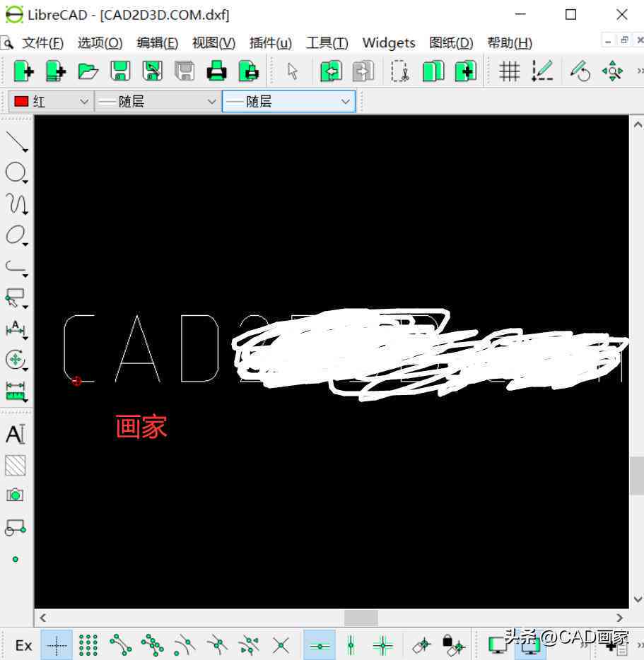Redo the undone action

[363, 71]
